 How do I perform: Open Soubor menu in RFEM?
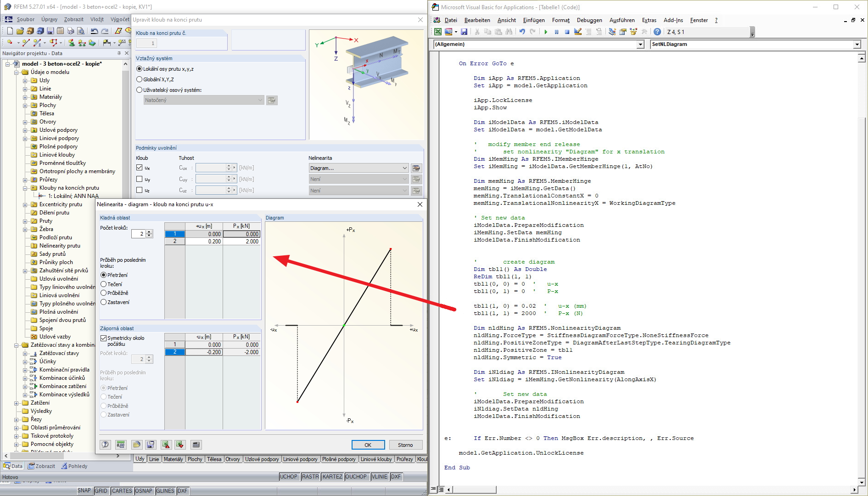click(26, 19)
